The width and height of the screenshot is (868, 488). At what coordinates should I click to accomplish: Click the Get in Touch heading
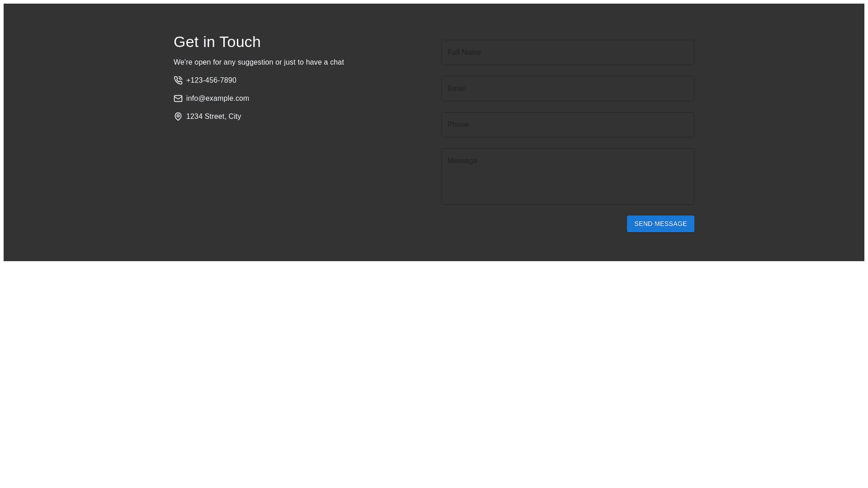pos(217,42)
